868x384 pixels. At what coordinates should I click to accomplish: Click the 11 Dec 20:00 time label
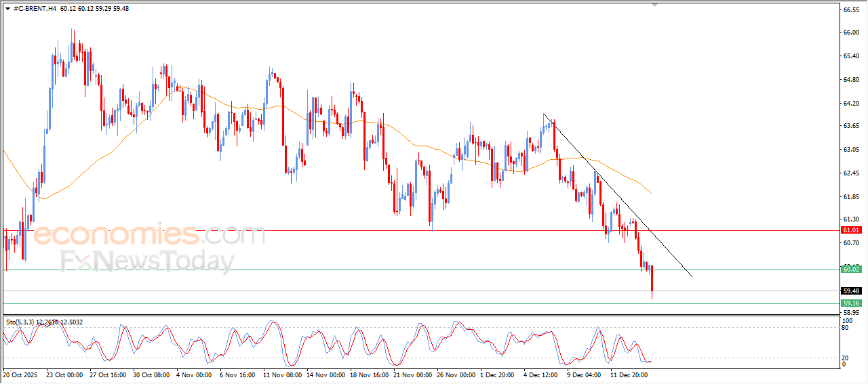631,374
